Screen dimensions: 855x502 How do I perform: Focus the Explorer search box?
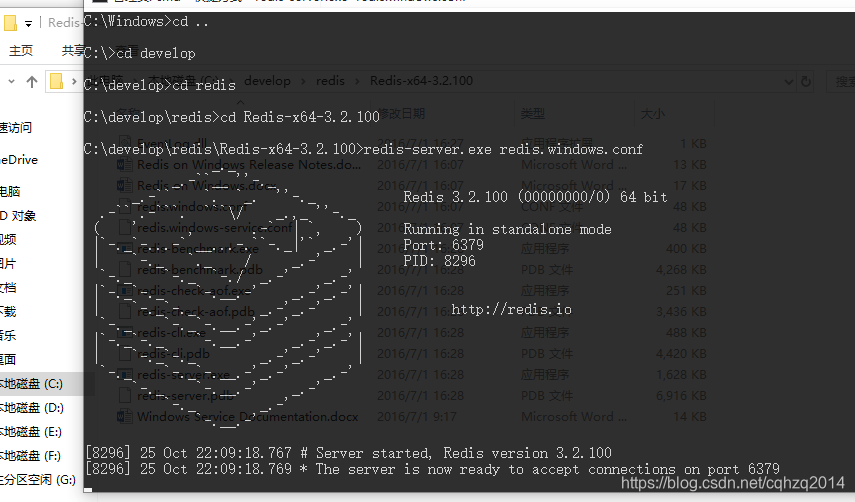coord(843,82)
